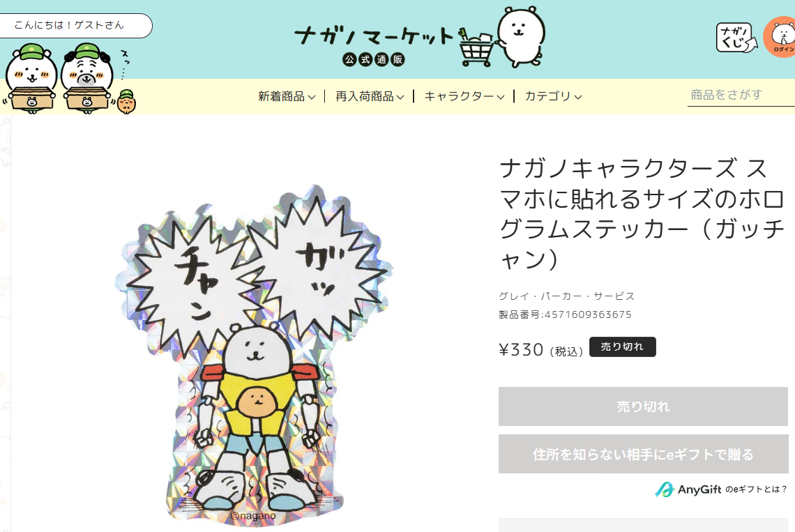
Task: Open the カテゴリ menu
Action: click(553, 96)
